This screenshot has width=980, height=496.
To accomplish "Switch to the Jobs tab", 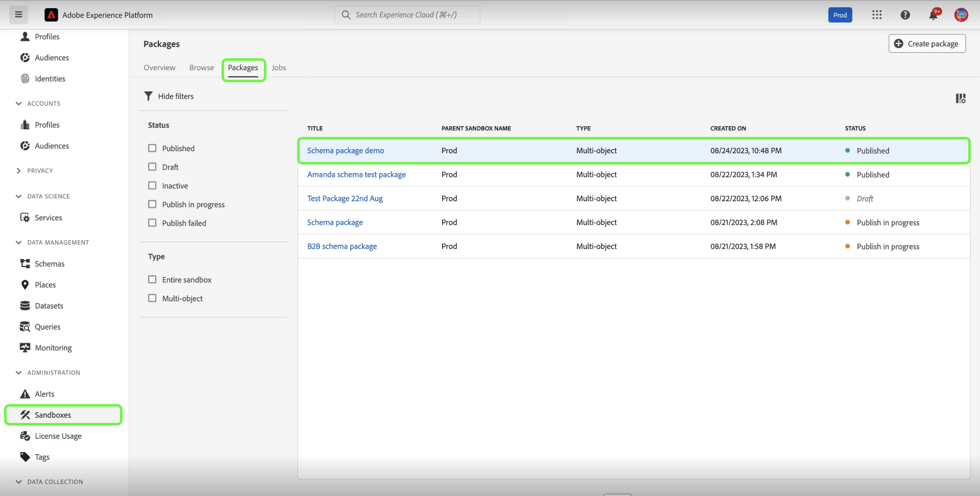I will click(279, 67).
